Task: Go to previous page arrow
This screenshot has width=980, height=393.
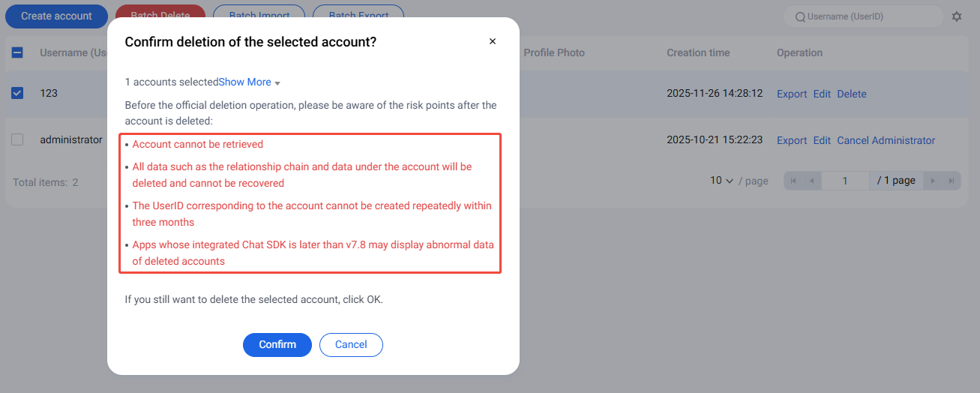Action: tap(811, 181)
